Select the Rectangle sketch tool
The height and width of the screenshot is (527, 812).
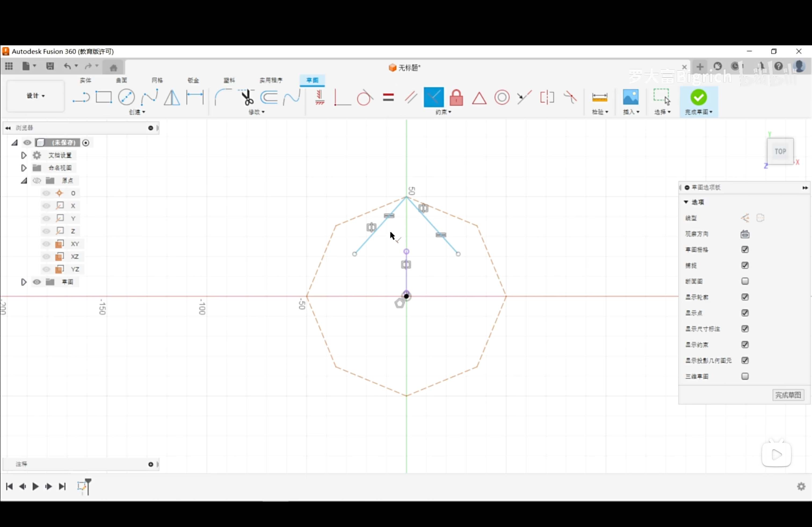pos(104,98)
